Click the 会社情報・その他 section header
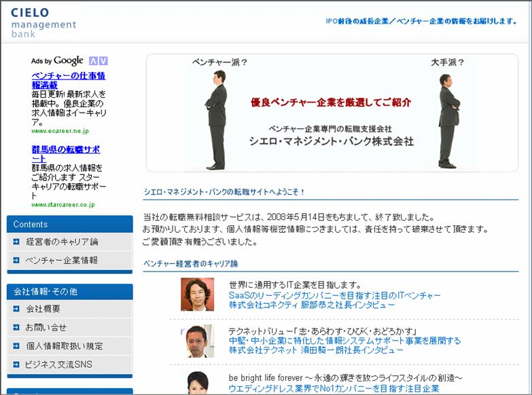This screenshot has width=532, height=395. (69, 292)
